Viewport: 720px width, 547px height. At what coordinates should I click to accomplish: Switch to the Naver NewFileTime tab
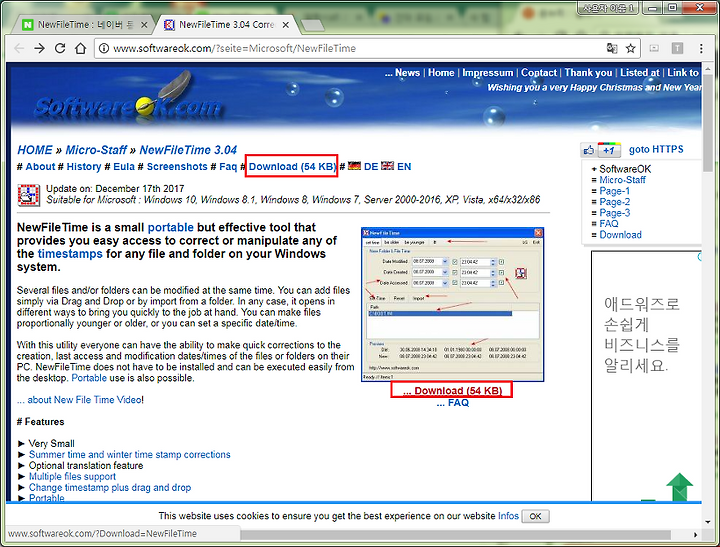click(85, 25)
